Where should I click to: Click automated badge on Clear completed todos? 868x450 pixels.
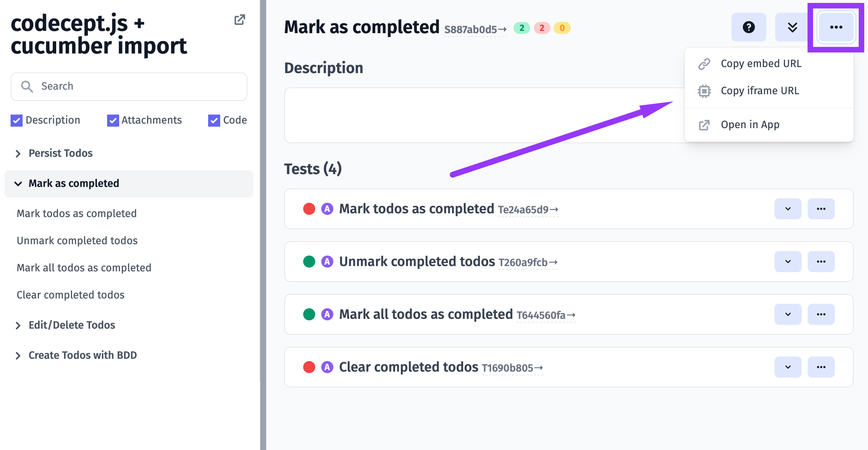click(x=327, y=367)
